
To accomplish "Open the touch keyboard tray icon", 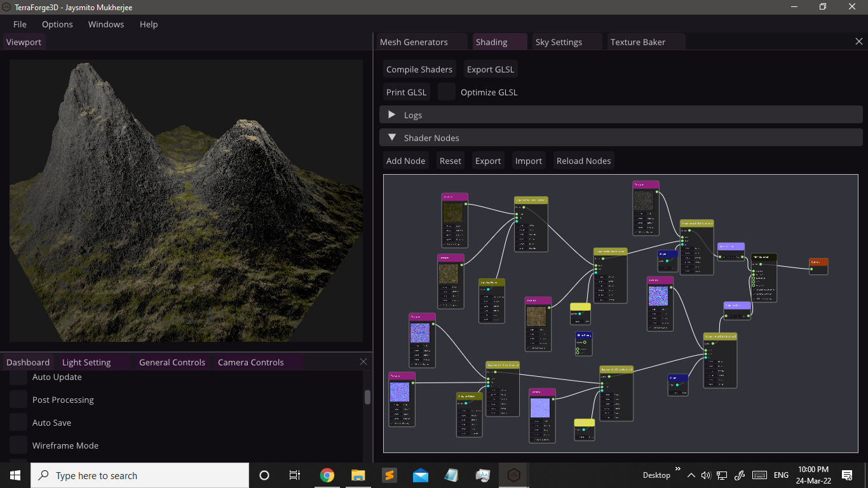I will (759, 475).
